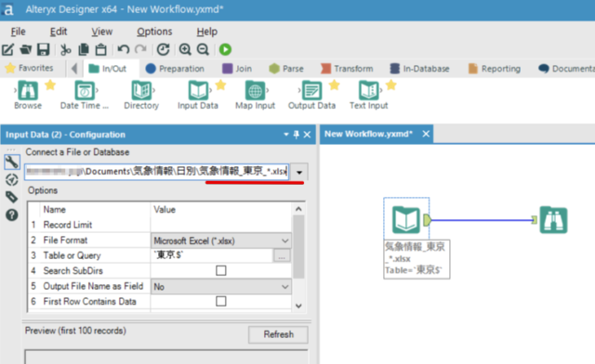Viewport: 595px width, 364px height.
Task: Select the Input Data tool in palette
Action: (x=198, y=95)
